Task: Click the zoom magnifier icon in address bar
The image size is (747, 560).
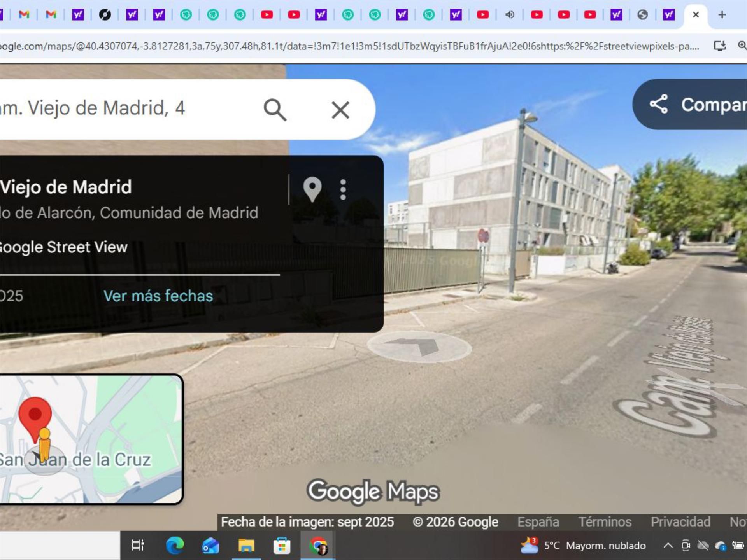Action: 742,46
